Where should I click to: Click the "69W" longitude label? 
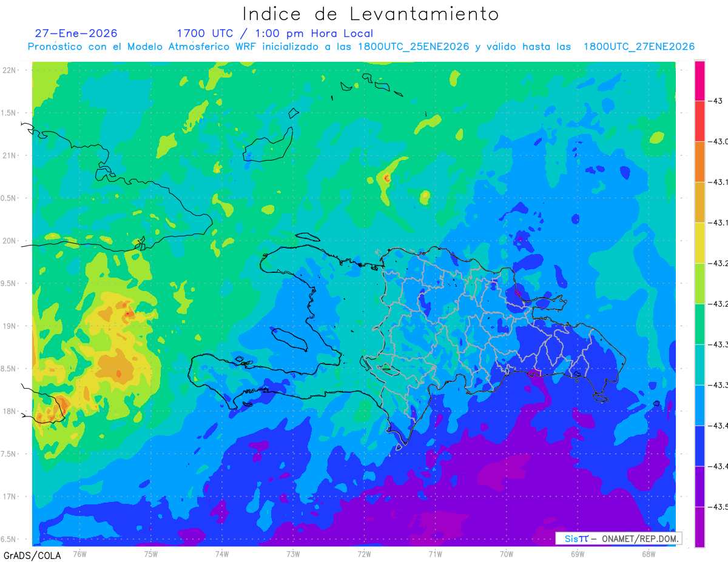(578, 554)
